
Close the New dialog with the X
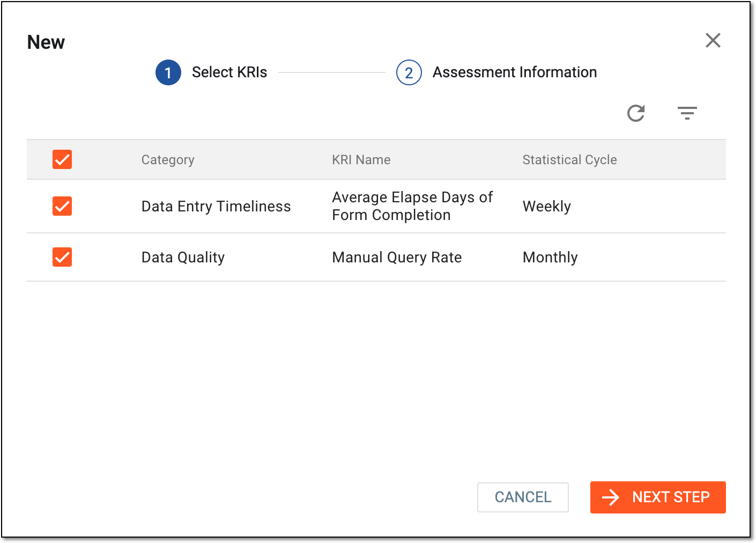point(713,40)
